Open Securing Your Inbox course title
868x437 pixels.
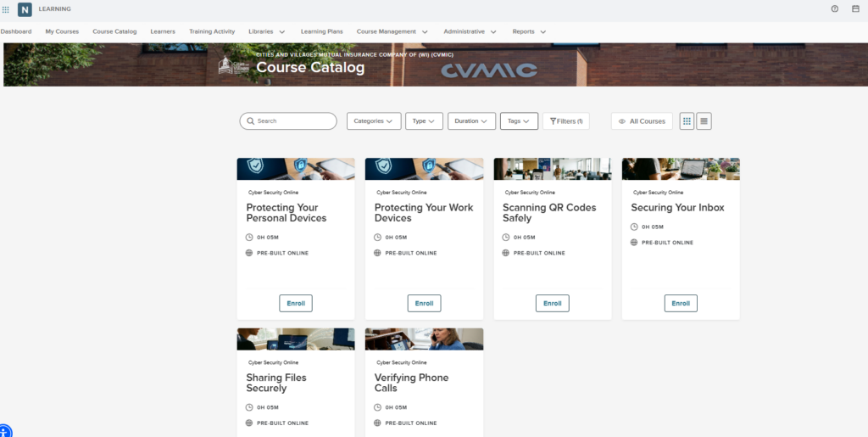click(677, 208)
